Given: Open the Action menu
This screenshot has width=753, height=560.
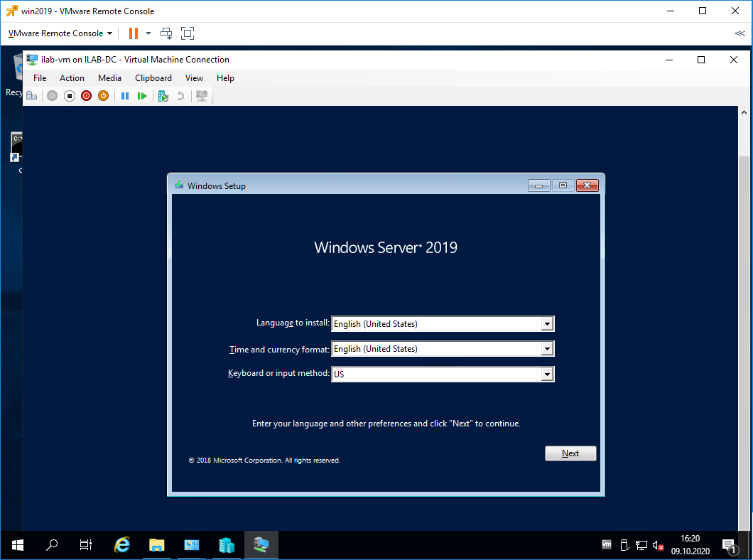Looking at the screenshot, I should (x=72, y=77).
